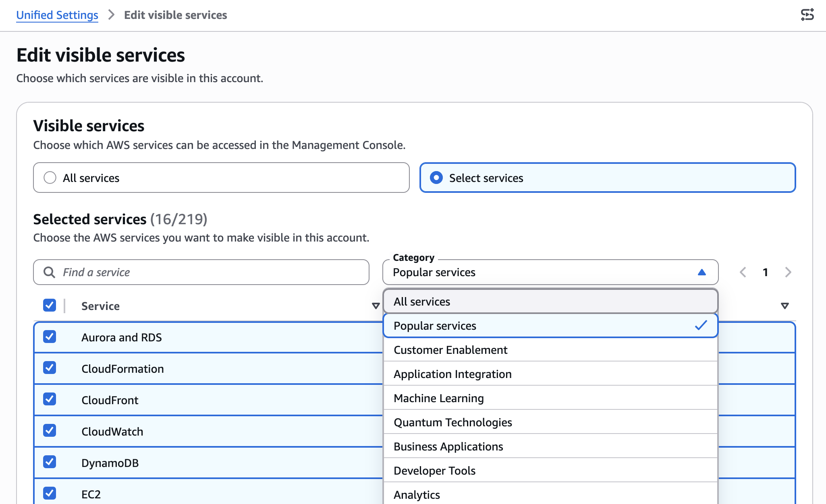This screenshot has width=826, height=504.
Task: Uncheck the CloudFront checkbox
Action: (50, 399)
